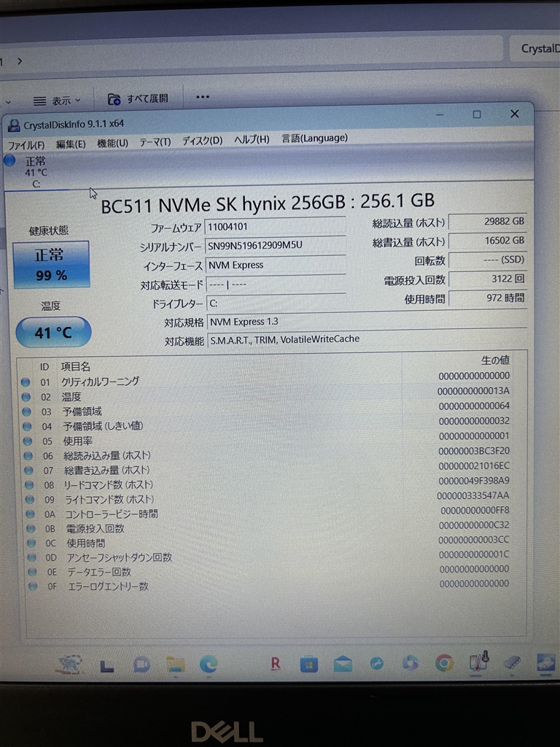
Task: Click the status dot for 0C 使用時間
Action: [x=31, y=543]
